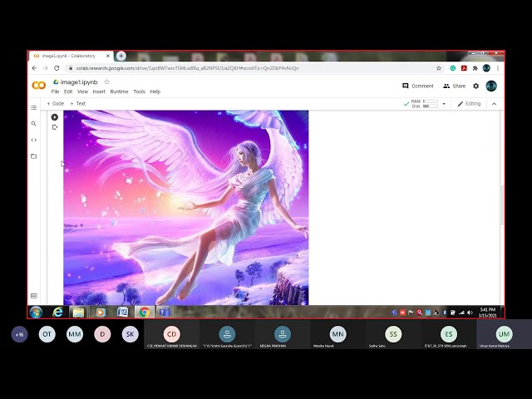Click the browser address bar URL
532x399 pixels.
187,68
